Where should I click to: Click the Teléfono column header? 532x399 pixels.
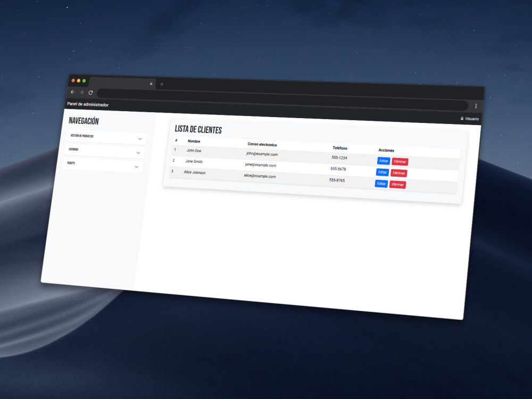340,148
